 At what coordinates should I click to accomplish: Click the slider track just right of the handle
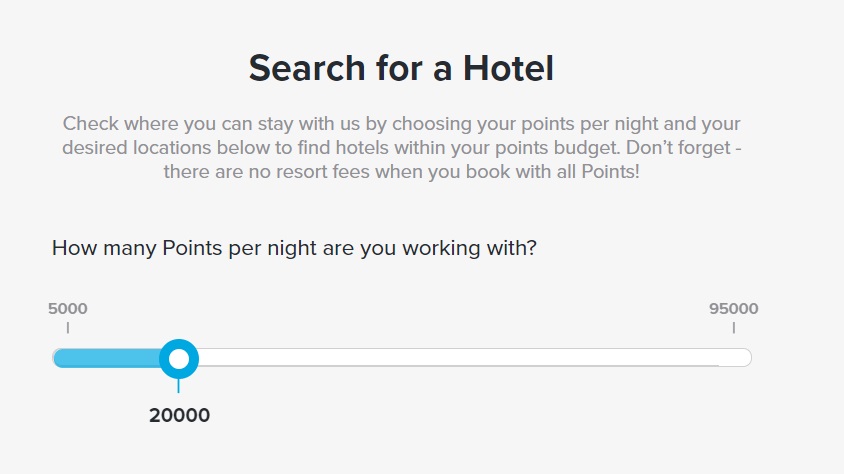click(x=215, y=357)
